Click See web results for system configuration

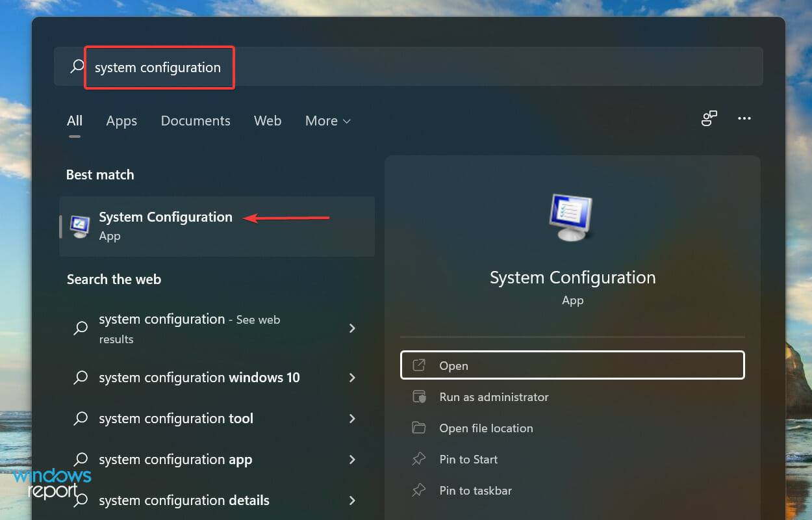[189, 328]
